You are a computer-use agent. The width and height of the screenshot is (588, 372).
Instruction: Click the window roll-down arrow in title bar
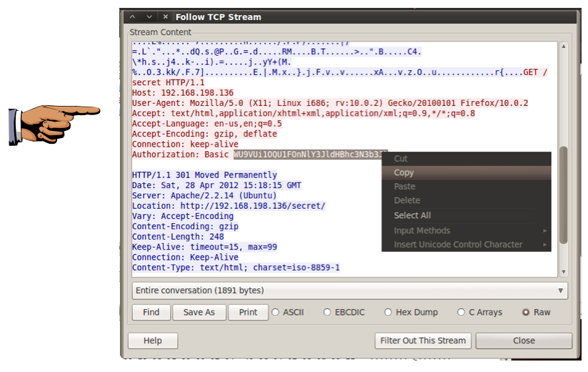(149, 17)
